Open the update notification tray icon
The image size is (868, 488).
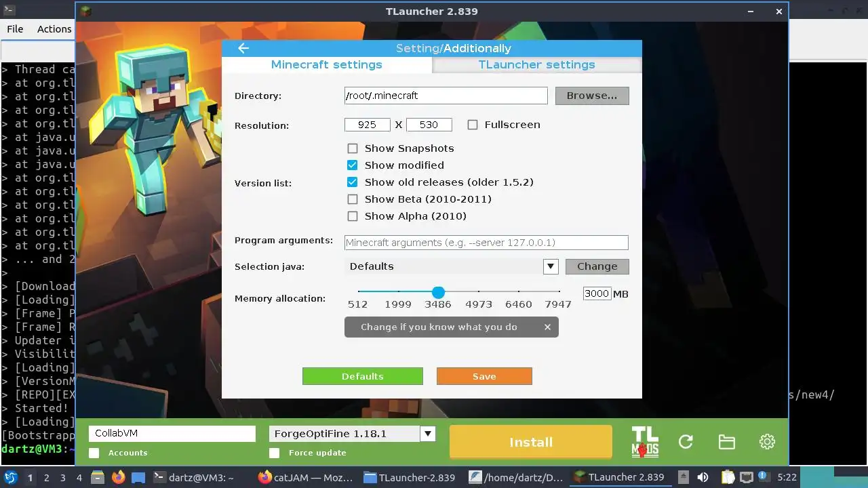click(x=763, y=477)
